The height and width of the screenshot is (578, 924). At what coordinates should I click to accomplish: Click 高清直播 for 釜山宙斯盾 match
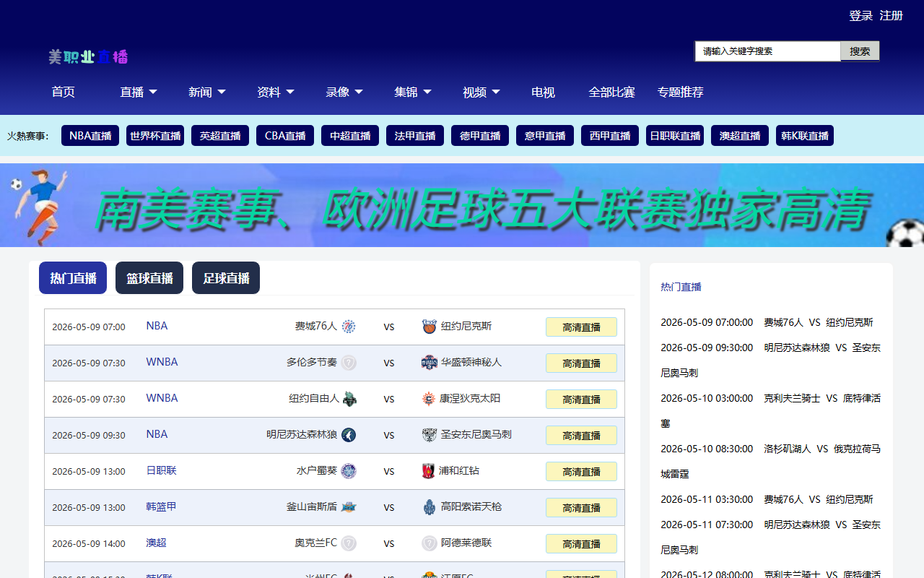coord(581,508)
